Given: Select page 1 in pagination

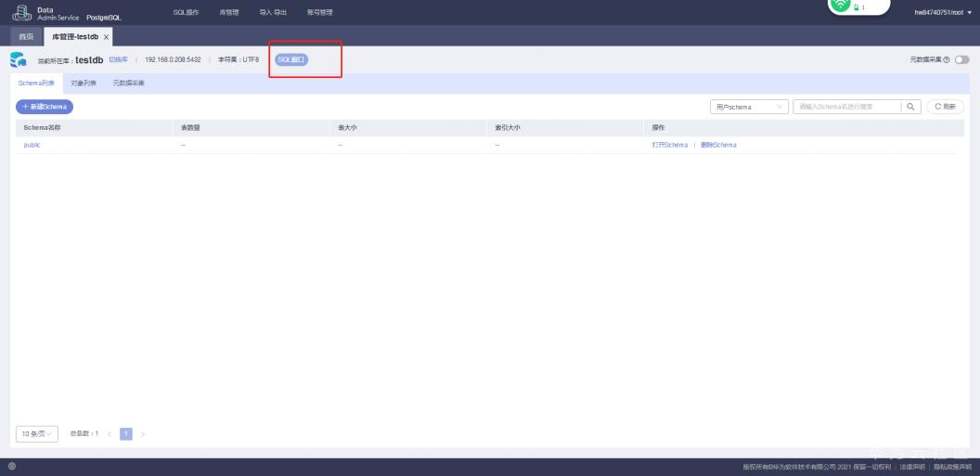Looking at the screenshot, I should click(125, 434).
